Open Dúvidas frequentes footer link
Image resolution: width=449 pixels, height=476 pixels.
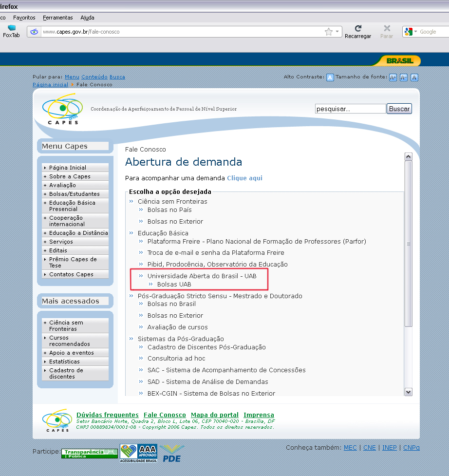tap(108, 415)
